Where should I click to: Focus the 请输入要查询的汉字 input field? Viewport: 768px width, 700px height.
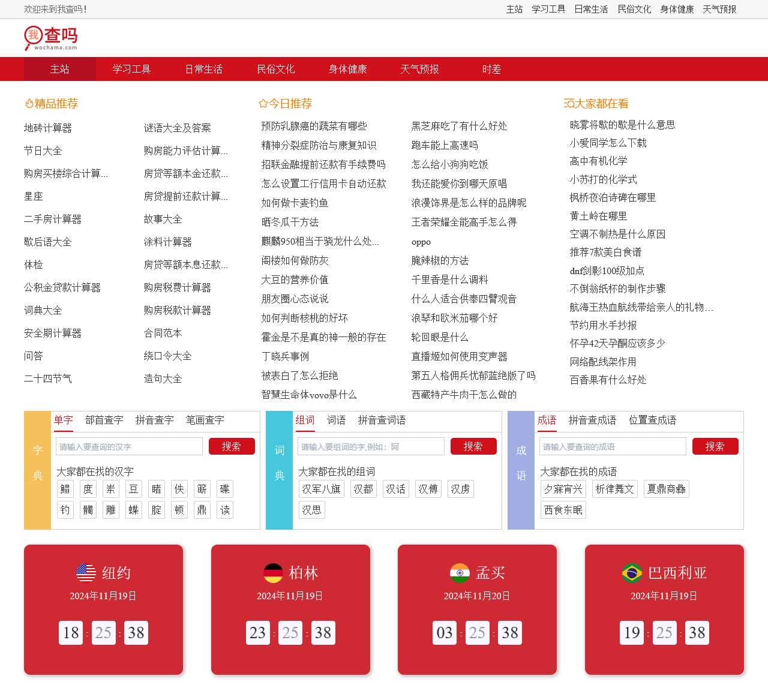(x=130, y=446)
